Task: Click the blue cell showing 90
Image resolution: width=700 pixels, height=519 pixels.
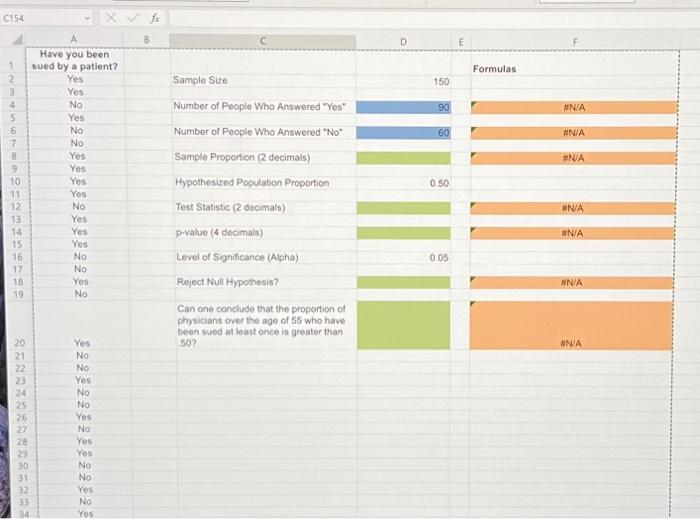Action: (x=403, y=107)
